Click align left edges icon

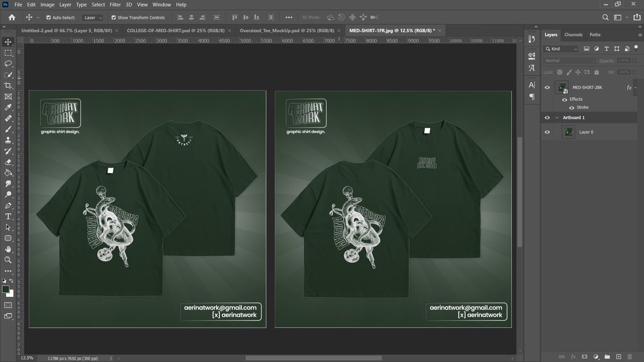(x=181, y=17)
